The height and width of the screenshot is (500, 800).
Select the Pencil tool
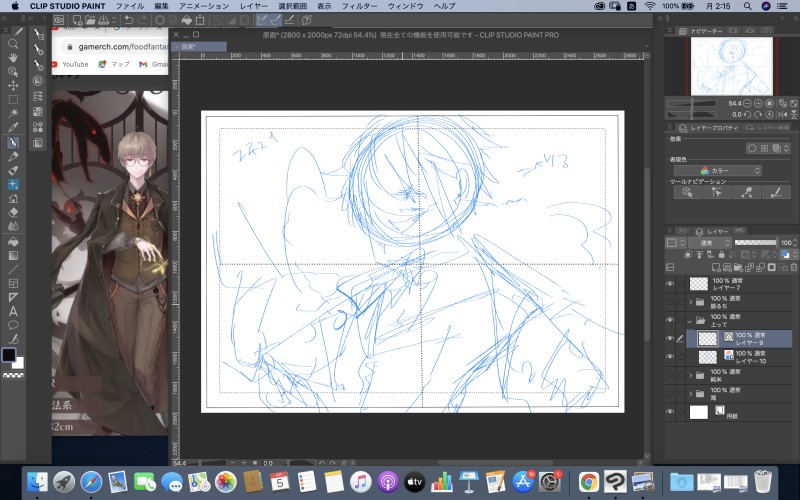click(x=13, y=157)
